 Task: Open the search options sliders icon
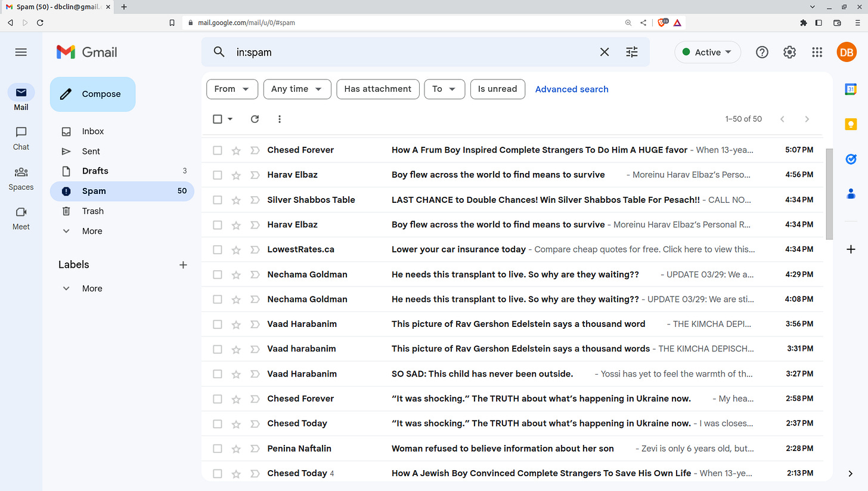click(632, 52)
